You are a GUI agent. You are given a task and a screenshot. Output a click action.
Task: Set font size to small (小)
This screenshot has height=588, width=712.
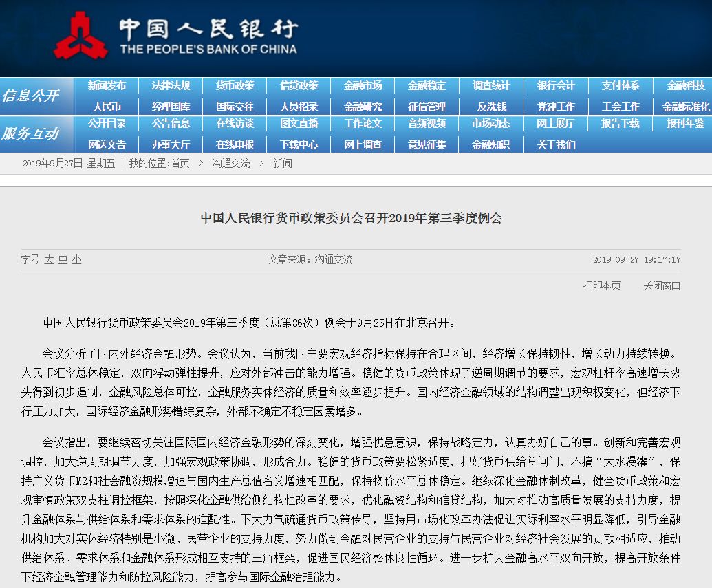click(x=76, y=260)
